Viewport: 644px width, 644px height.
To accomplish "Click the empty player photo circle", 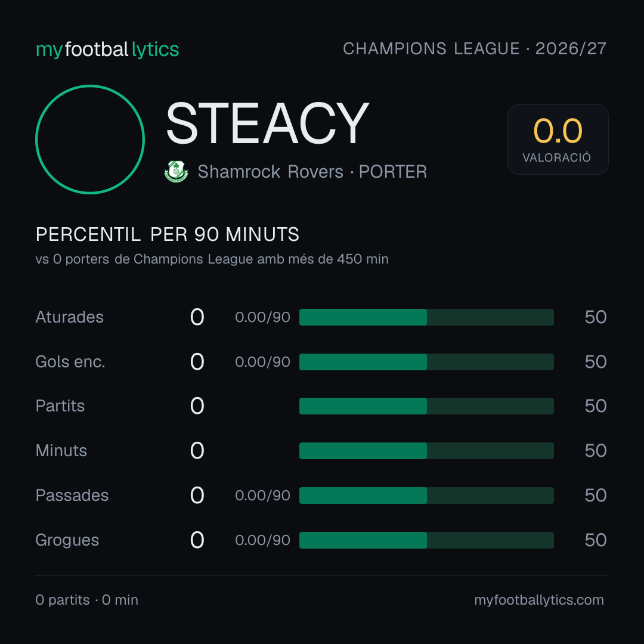I will [90, 140].
